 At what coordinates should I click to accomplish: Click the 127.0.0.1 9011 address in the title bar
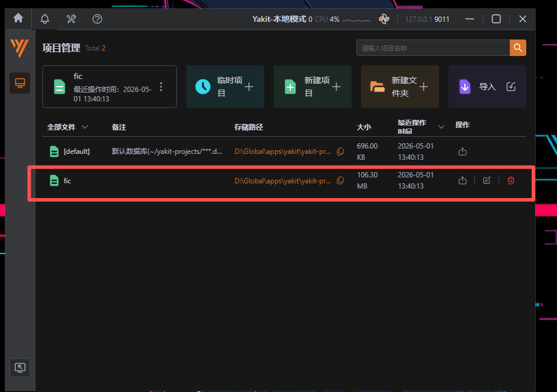click(x=427, y=19)
